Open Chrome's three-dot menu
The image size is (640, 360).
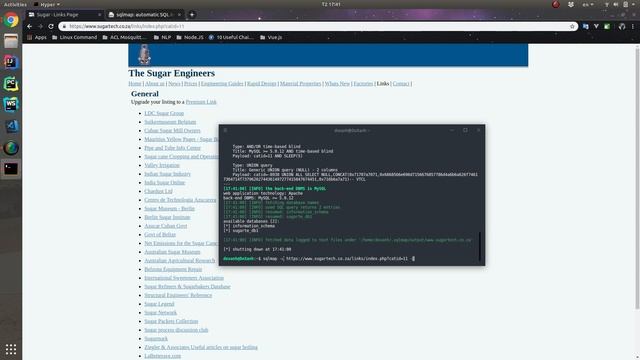point(633,26)
